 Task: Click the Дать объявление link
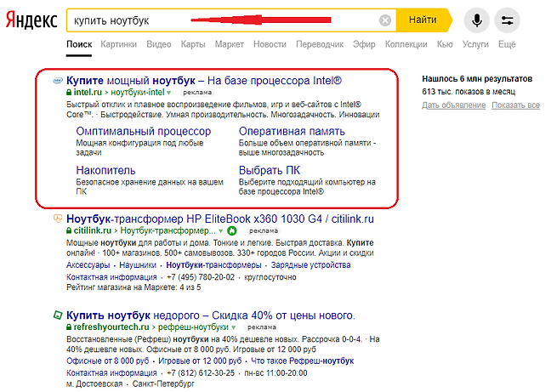(x=454, y=105)
